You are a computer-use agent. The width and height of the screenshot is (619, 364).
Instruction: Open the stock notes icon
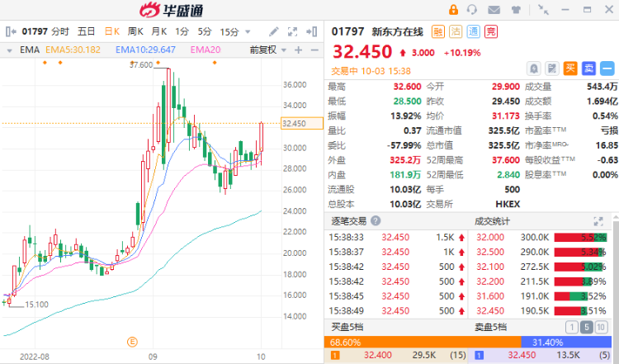(x=552, y=69)
